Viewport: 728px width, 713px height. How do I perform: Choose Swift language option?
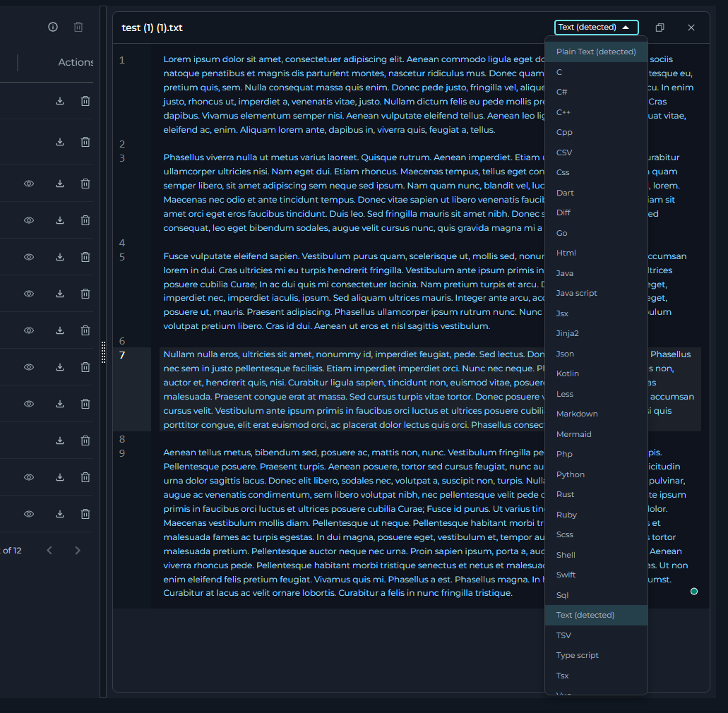[596, 575]
